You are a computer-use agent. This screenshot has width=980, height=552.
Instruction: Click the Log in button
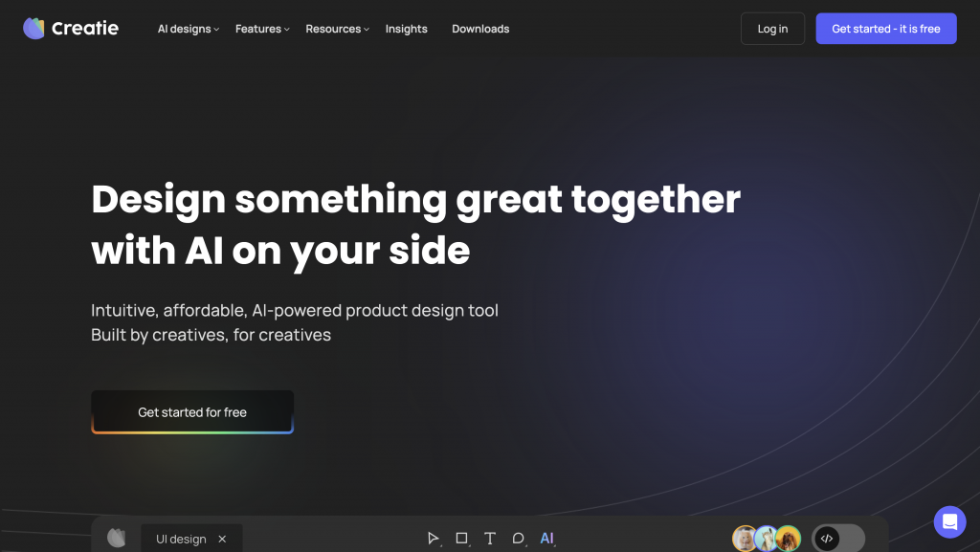tap(772, 29)
